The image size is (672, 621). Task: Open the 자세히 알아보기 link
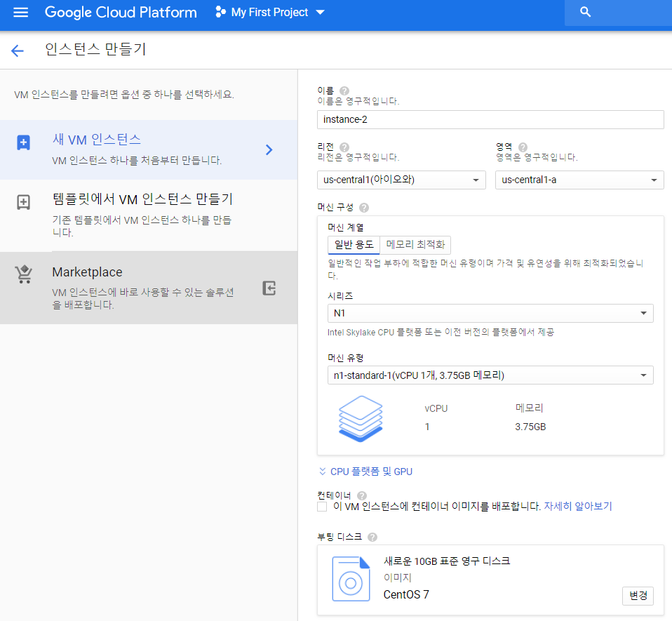pos(578,507)
